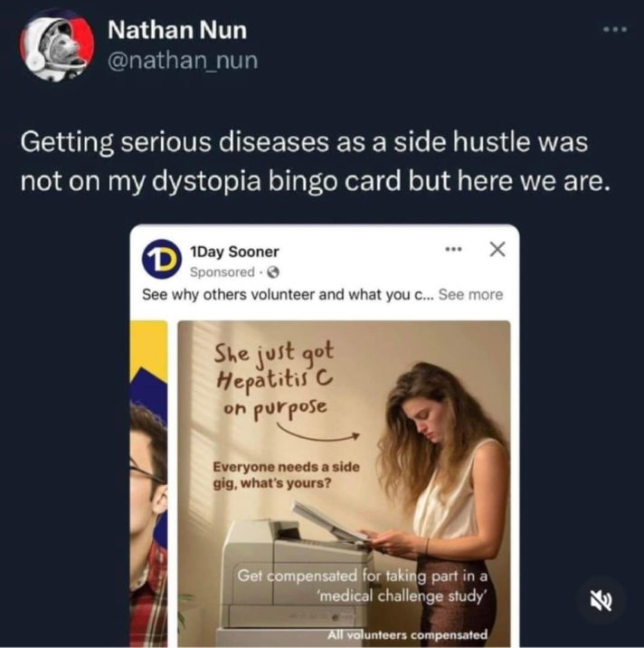
Task: Click the globe public visibility icon
Action: click(273, 272)
